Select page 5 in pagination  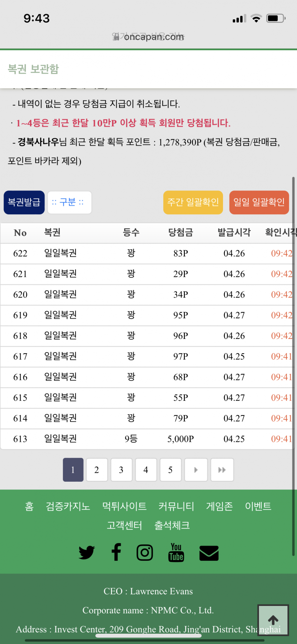[x=170, y=470]
